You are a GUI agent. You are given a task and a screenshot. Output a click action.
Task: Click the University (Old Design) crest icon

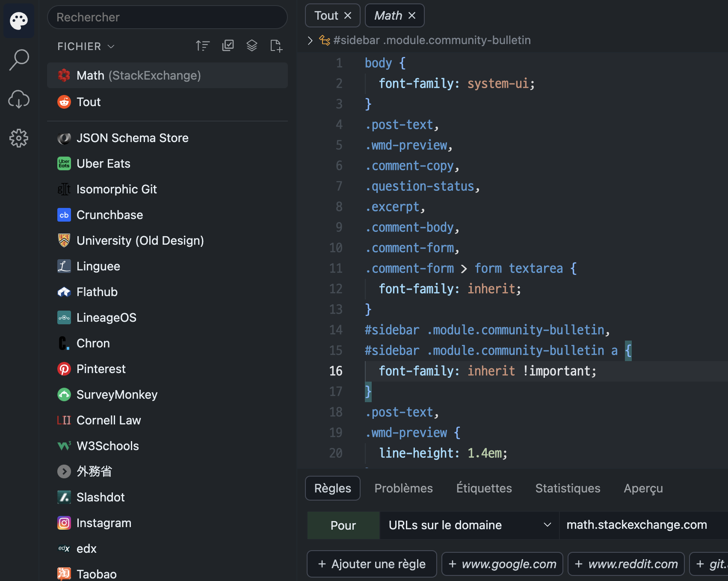(64, 240)
